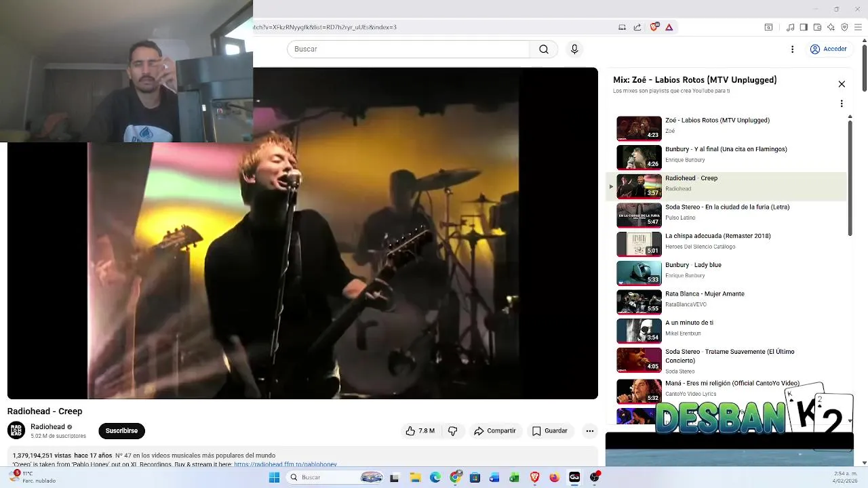Click the Acceder sign-in button
This screenshot has height=488, width=868.
pyautogui.click(x=828, y=49)
